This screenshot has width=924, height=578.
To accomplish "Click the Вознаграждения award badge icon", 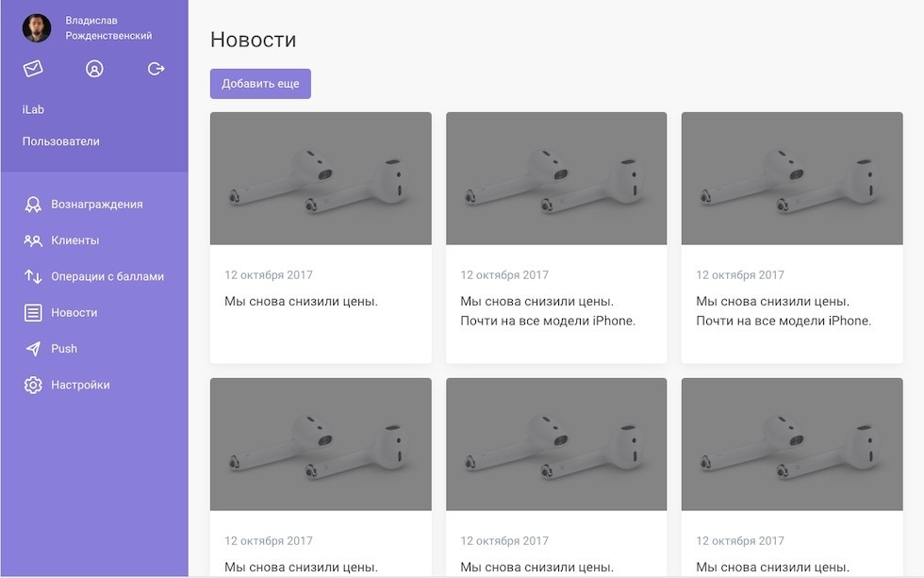I will [x=33, y=205].
